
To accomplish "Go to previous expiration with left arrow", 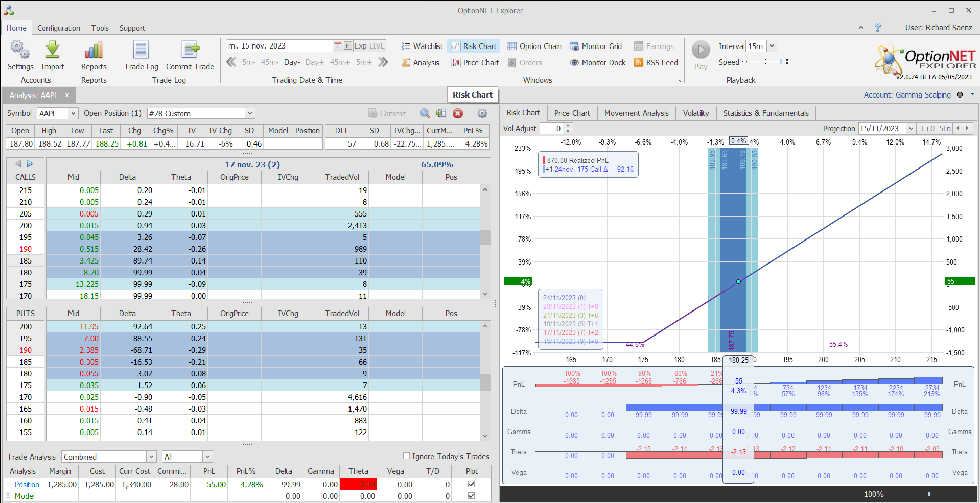I will pyautogui.click(x=18, y=164).
